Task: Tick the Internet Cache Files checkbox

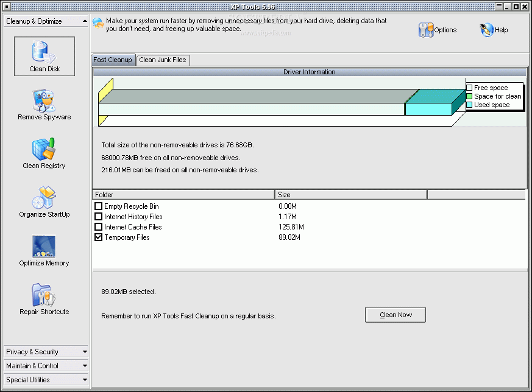Action: pyautogui.click(x=98, y=226)
